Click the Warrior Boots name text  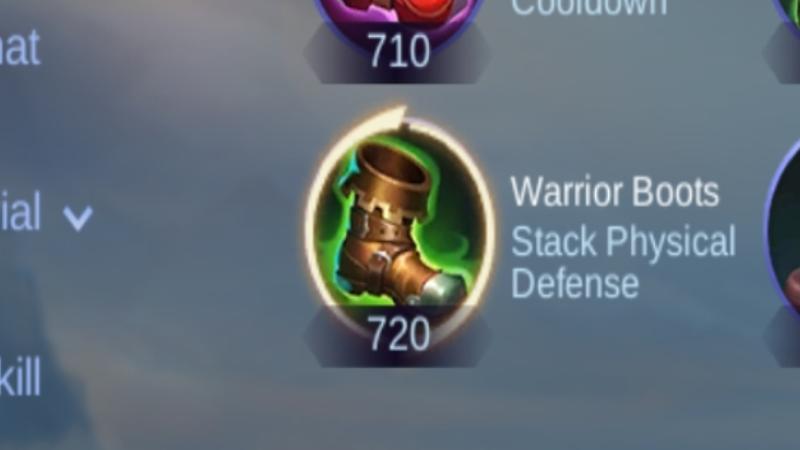(615, 192)
